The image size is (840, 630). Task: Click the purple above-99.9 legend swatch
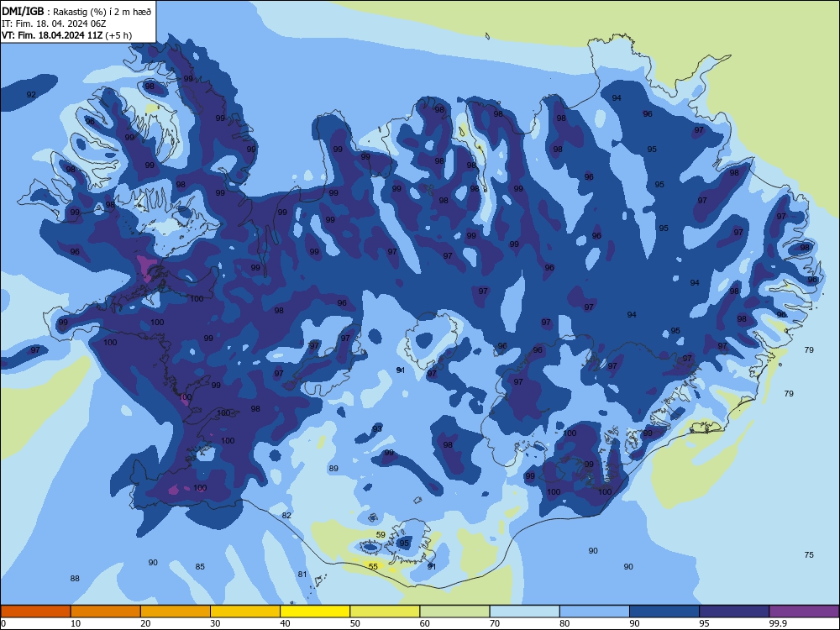[804, 612]
